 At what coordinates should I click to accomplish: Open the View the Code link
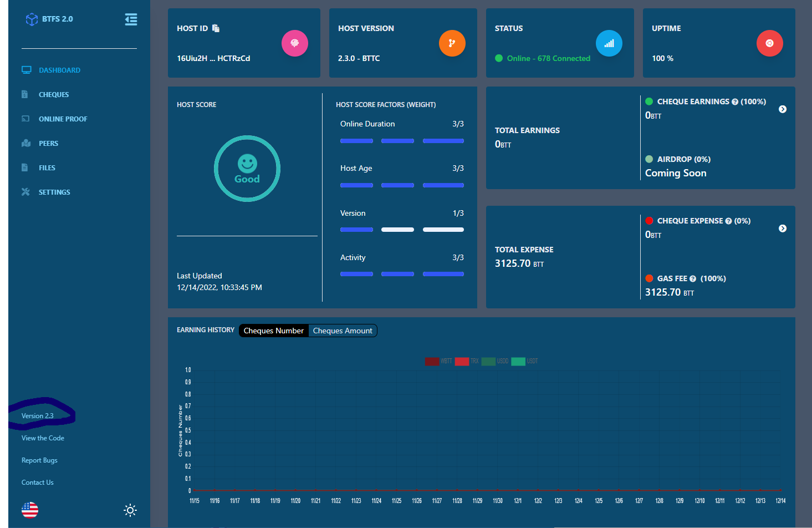(x=42, y=438)
